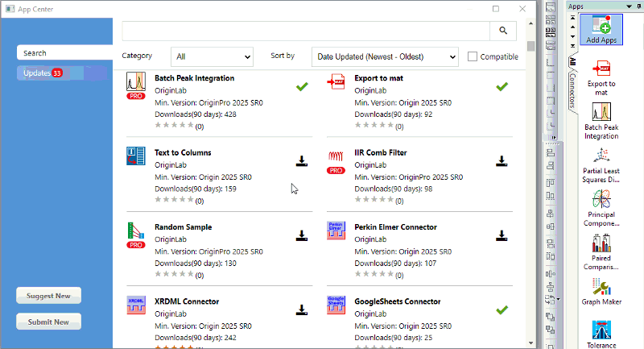Download the Random Sample app
The image size is (644, 349).
[302, 235]
